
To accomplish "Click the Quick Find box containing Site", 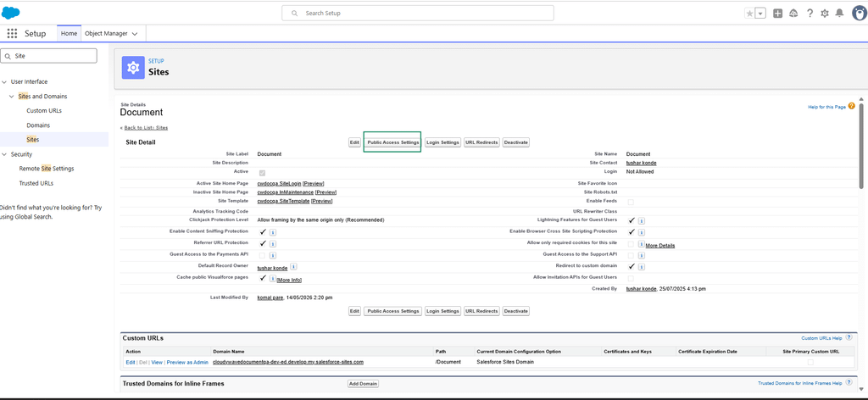I will tap(48, 56).
